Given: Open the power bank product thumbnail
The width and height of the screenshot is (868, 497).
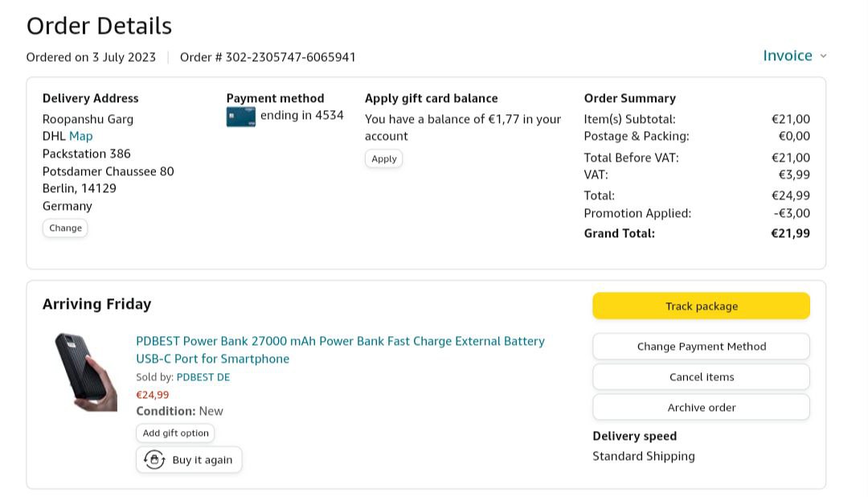Looking at the screenshot, I should click(86, 372).
